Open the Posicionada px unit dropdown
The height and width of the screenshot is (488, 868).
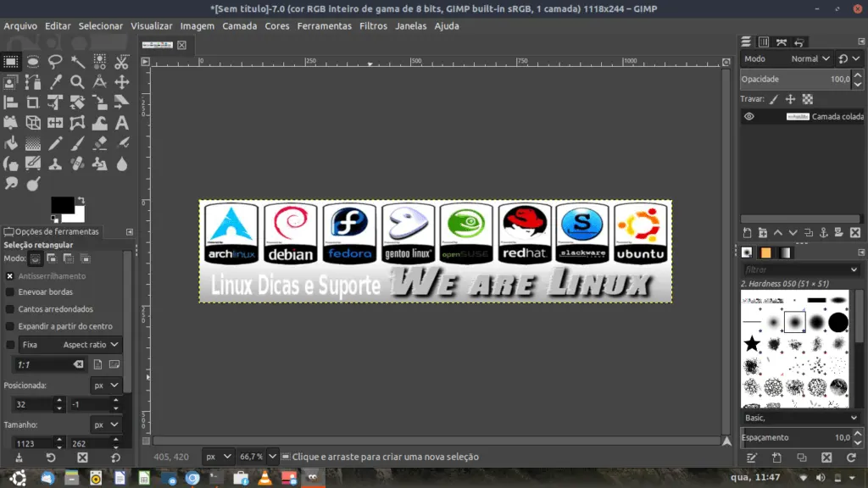[105, 385]
